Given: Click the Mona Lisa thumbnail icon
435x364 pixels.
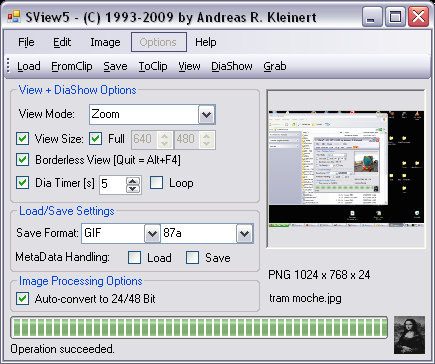Looking at the screenshot, I should click(x=409, y=335).
